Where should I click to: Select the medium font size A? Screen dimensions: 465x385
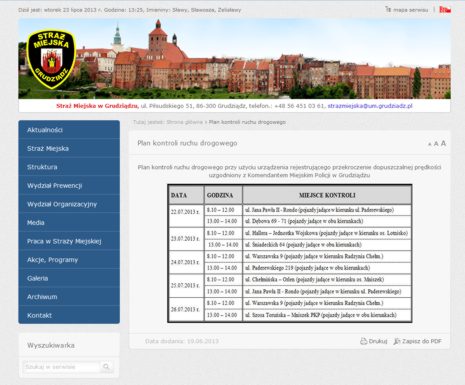coord(436,144)
